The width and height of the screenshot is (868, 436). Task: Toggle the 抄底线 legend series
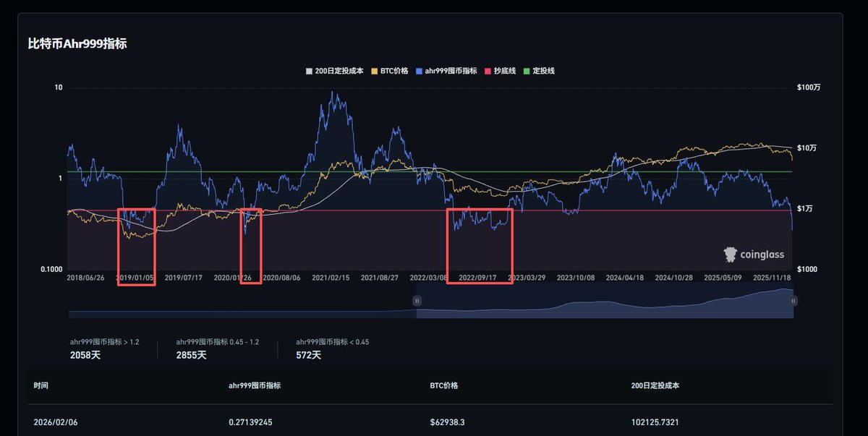click(x=501, y=71)
